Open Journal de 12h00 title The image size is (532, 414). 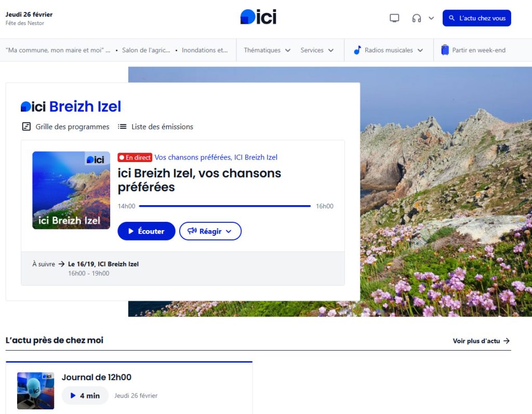(x=96, y=377)
